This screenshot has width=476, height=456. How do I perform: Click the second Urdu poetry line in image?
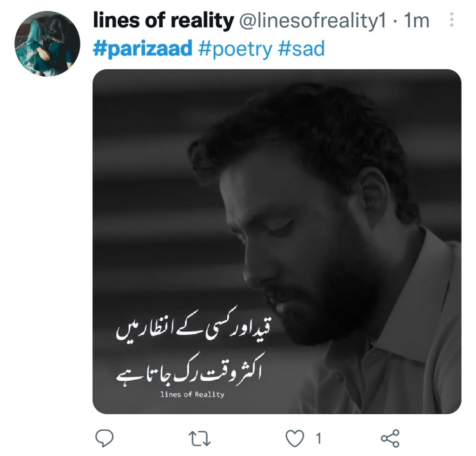[x=188, y=369]
